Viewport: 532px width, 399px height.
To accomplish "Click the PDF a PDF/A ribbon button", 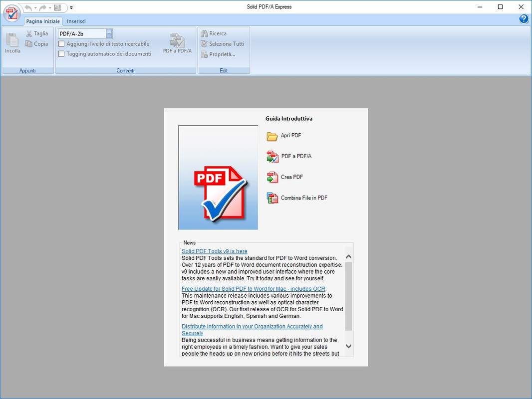I will click(178, 43).
